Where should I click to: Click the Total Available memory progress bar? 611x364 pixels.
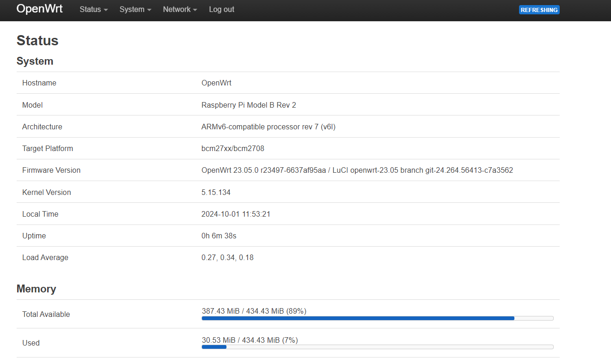pyautogui.click(x=377, y=318)
